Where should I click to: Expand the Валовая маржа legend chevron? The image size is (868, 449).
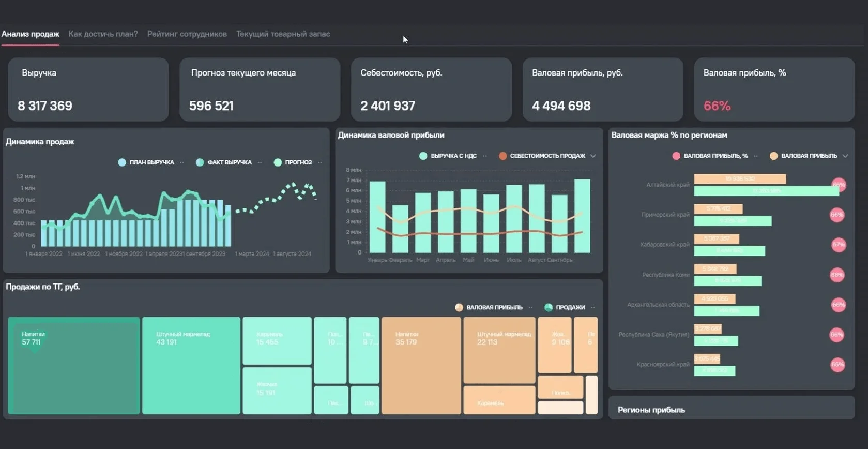coord(845,156)
